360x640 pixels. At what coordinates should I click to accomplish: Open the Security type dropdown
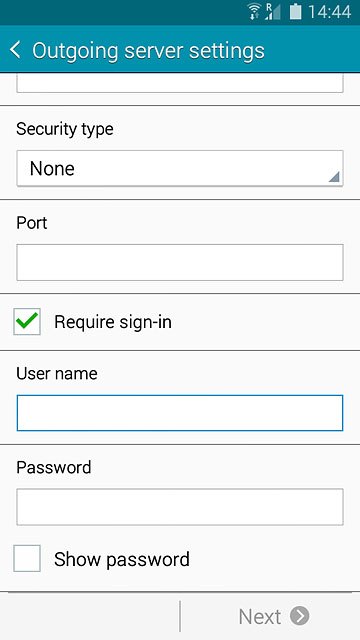180,168
